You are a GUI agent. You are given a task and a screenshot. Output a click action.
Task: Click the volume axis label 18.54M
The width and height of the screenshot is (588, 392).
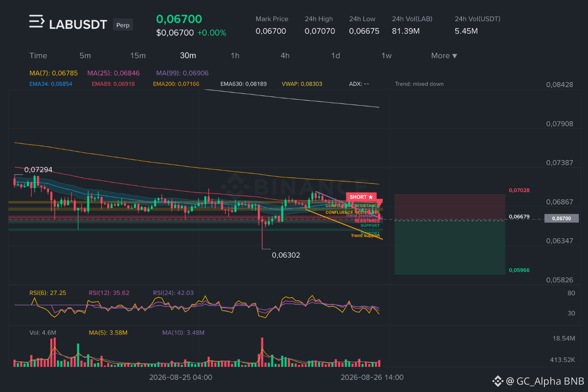564,338
